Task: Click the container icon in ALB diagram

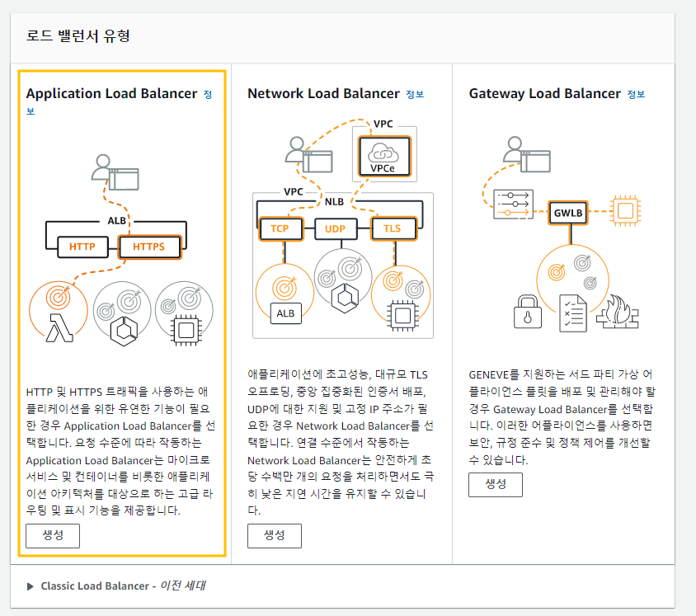Action: [124, 332]
